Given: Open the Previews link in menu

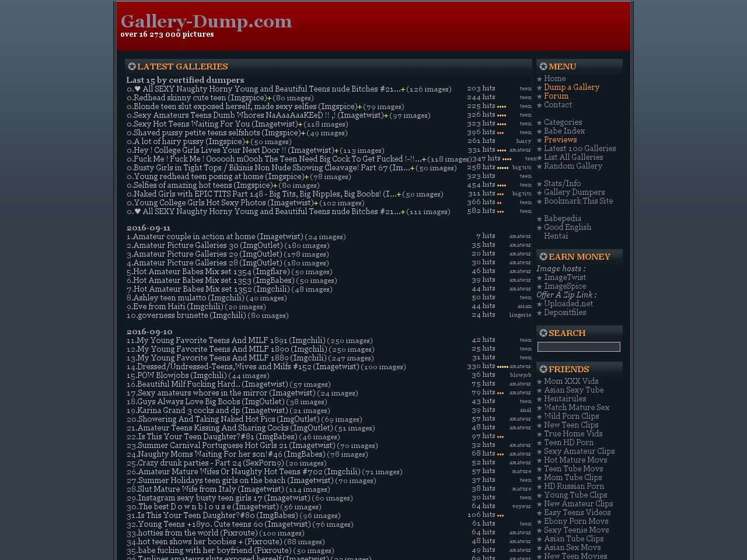Looking at the screenshot, I should [560, 140].
